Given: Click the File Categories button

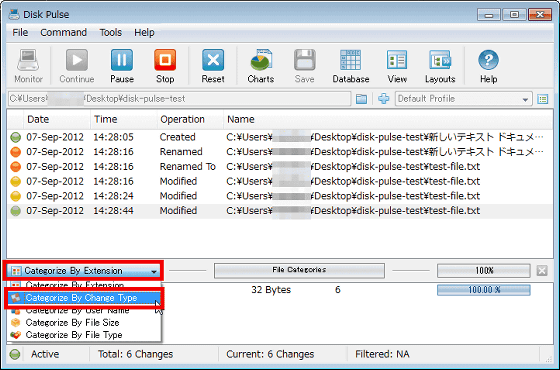Looking at the screenshot, I should coord(299,270).
